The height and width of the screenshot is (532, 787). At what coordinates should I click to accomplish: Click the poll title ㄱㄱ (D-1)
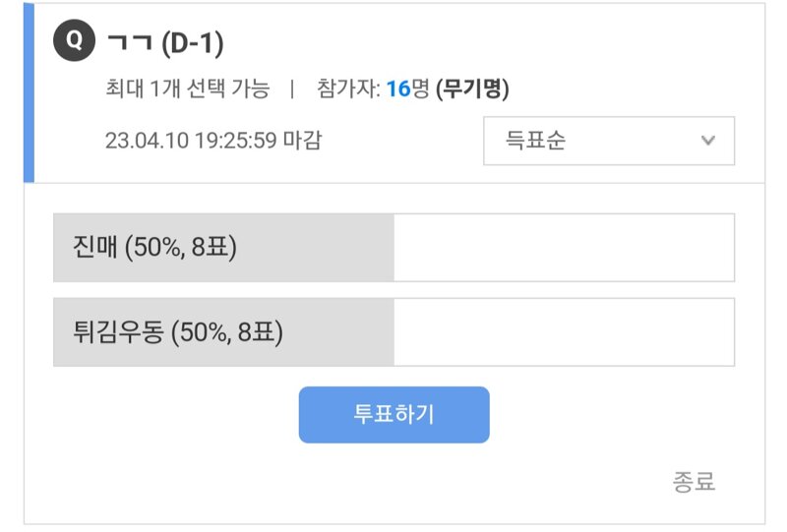click(165, 43)
